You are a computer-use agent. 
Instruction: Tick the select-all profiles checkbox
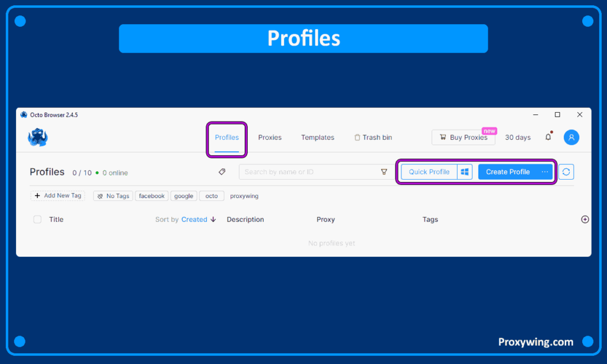pyautogui.click(x=37, y=219)
